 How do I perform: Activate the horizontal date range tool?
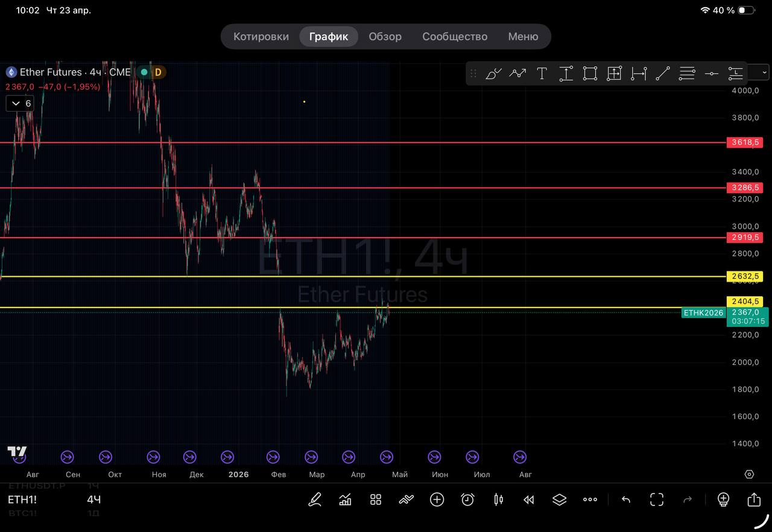pos(639,74)
